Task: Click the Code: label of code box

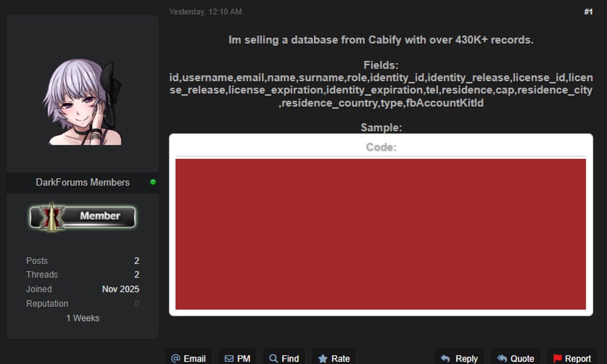Action: click(x=381, y=147)
